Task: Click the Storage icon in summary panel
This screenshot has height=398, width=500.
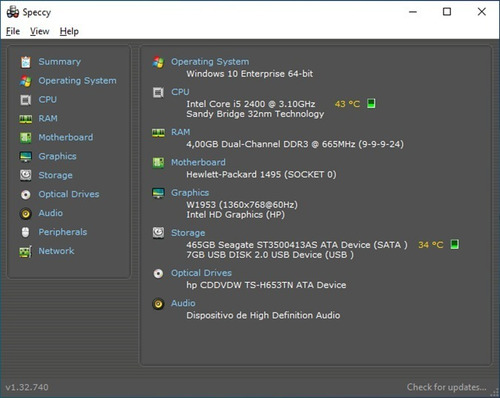Action: [x=158, y=233]
